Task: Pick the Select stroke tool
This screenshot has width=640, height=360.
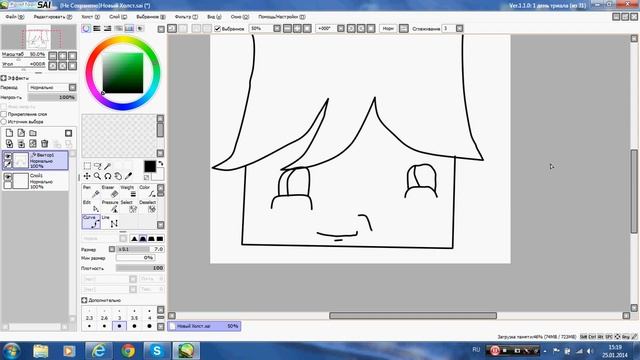Action: click(128, 206)
